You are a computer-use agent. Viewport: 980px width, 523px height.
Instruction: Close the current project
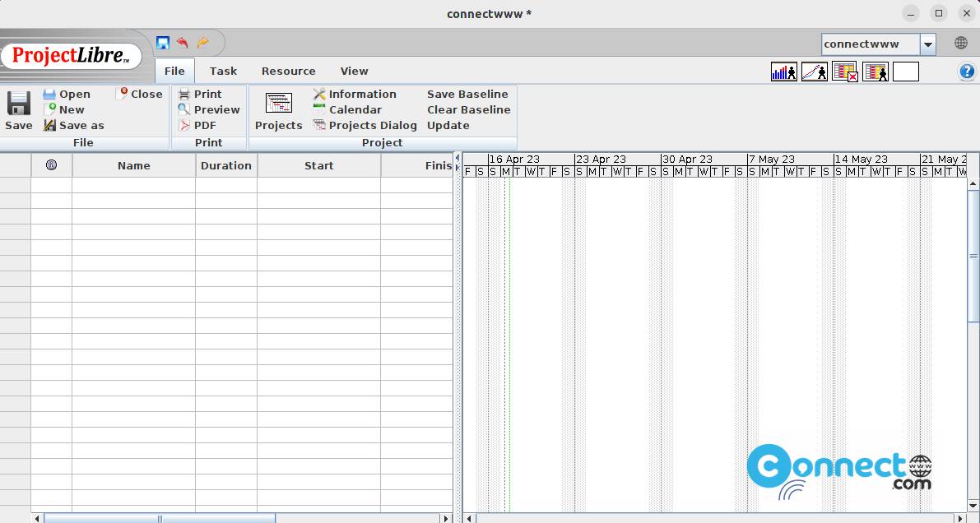[x=139, y=94]
